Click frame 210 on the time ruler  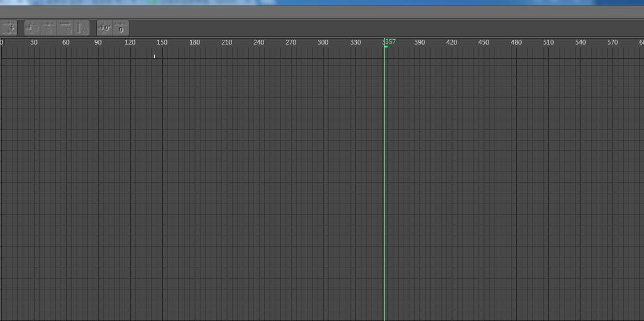tap(227, 42)
